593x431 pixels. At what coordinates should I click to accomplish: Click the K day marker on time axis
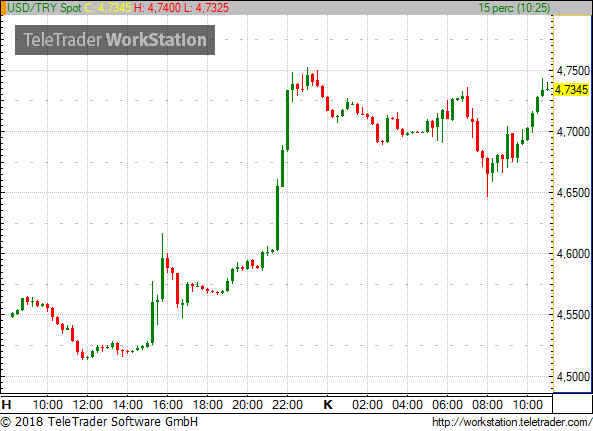(x=328, y=405)
